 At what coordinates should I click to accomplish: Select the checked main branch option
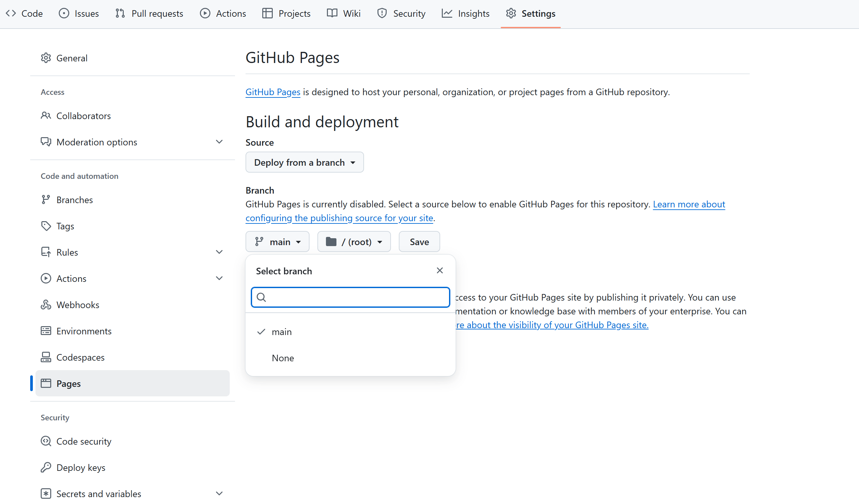click(x=282, y=332)
